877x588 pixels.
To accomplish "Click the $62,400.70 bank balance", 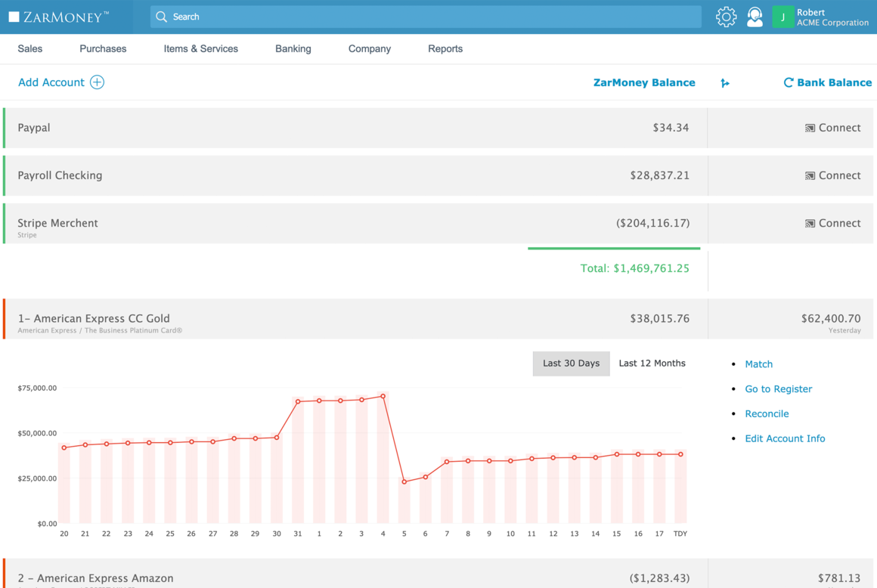I will pos(831,319).
